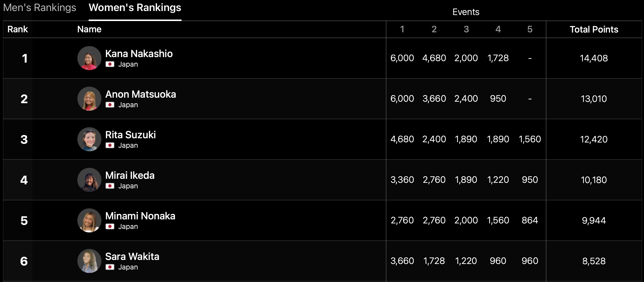This screenshot has width=644, height=282.
Task: Select Minami Nonaka's profile photo
Action: tap(89, 220)
